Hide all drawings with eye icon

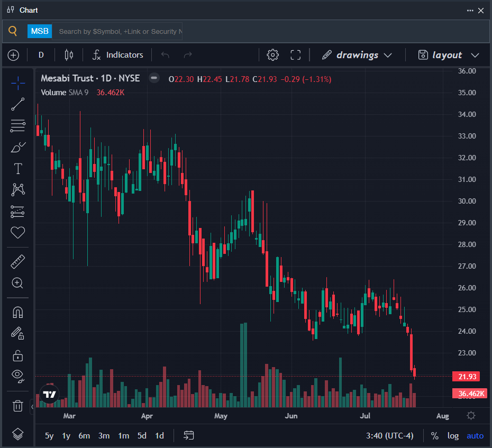pos(17,376)
